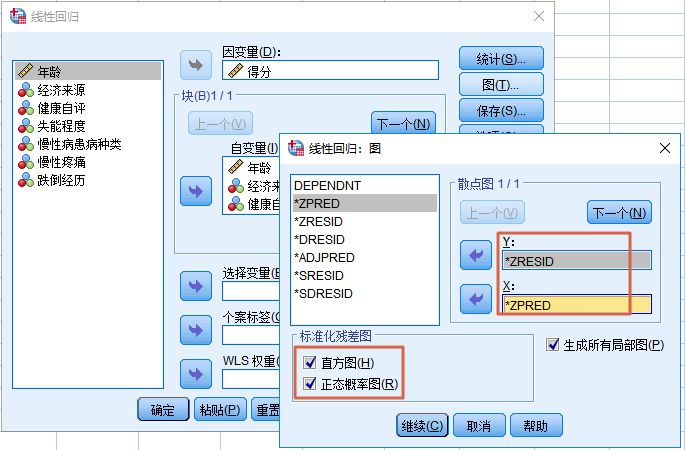Click 帮助 button in plots dialog
The width and height of the screenshot is (685, 450).
[x=536, y=426]
